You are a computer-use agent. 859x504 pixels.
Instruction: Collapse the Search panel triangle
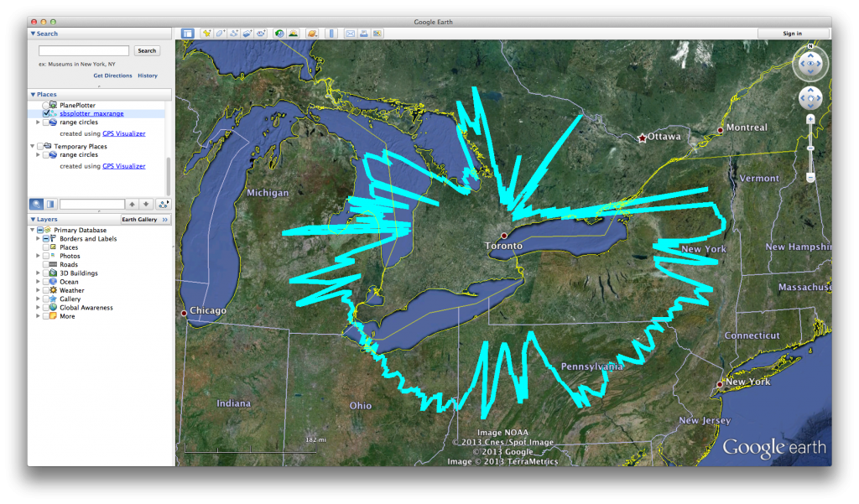coord(33,34)
